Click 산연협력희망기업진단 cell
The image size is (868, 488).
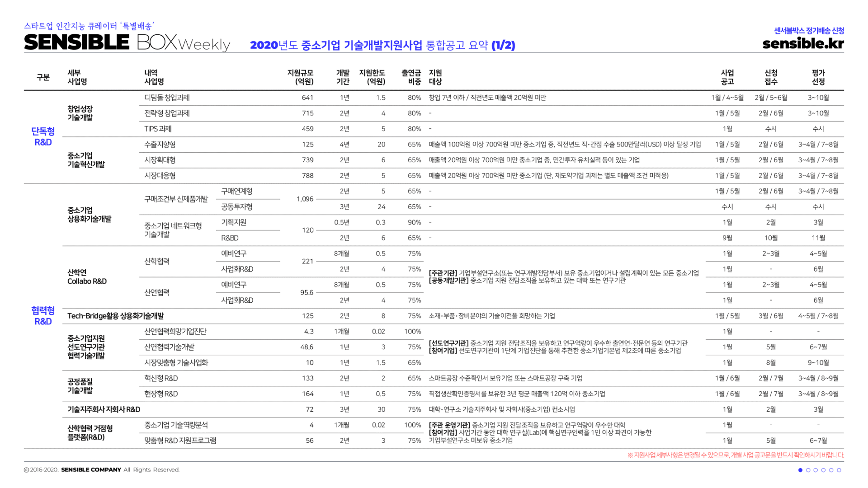tap(175, 332)
